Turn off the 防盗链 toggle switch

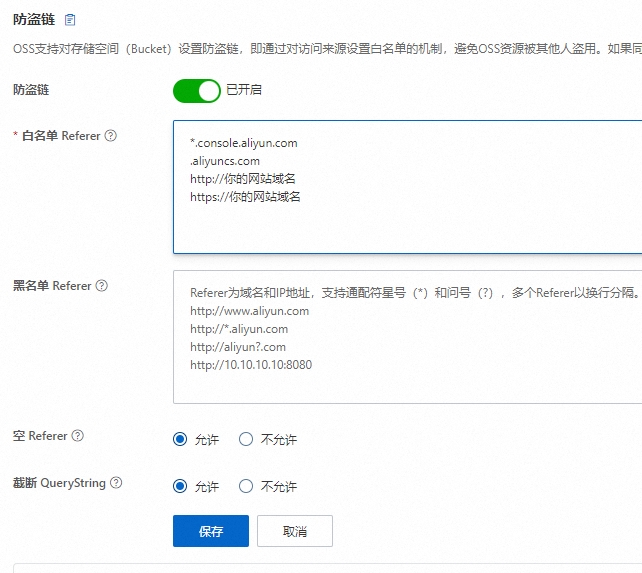pyautogui.click(x=196, y=91)
